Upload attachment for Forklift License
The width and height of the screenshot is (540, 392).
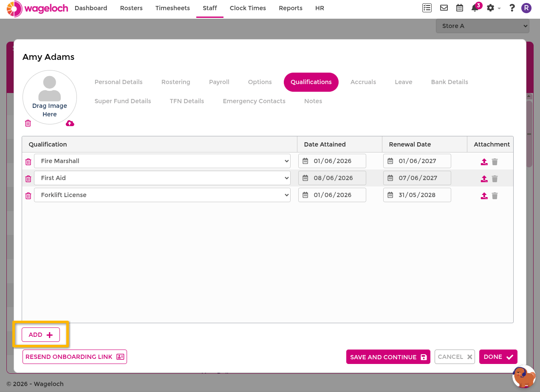[x=484, y=195]
